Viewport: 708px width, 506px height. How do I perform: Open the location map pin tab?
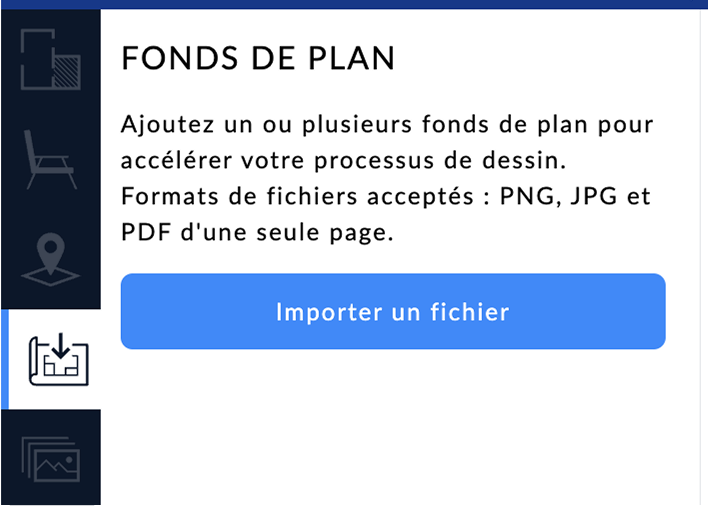[x=50, y=259]
